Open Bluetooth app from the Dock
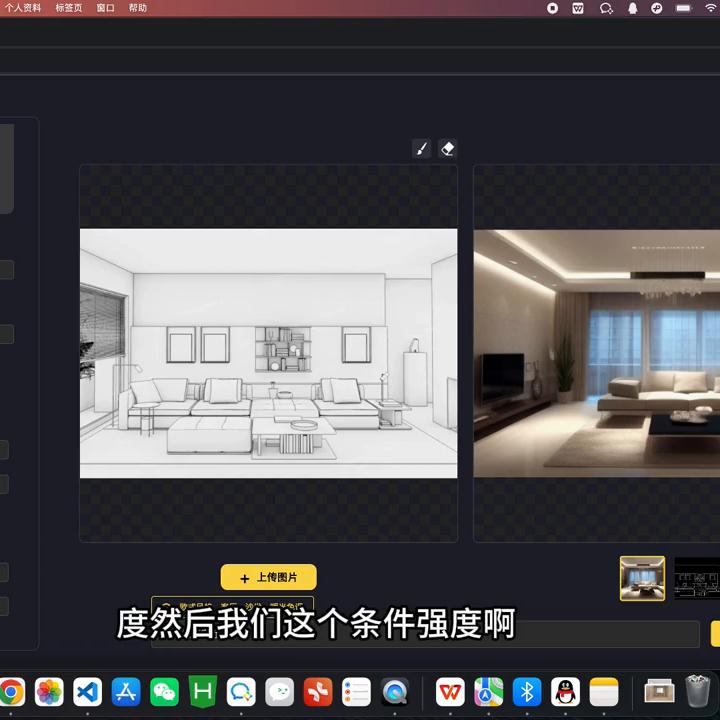 point(527,692)
